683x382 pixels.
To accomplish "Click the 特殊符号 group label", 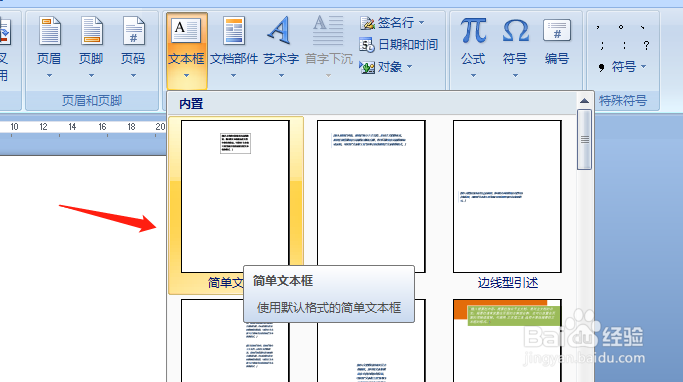I will pos(623,101).
